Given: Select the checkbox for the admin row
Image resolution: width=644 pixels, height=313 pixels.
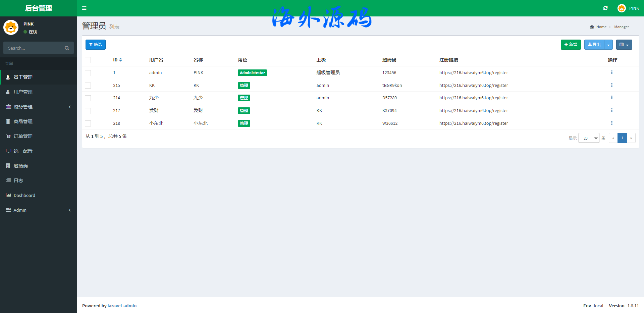Looking at the screenshot, I should [x=88, y=73].
